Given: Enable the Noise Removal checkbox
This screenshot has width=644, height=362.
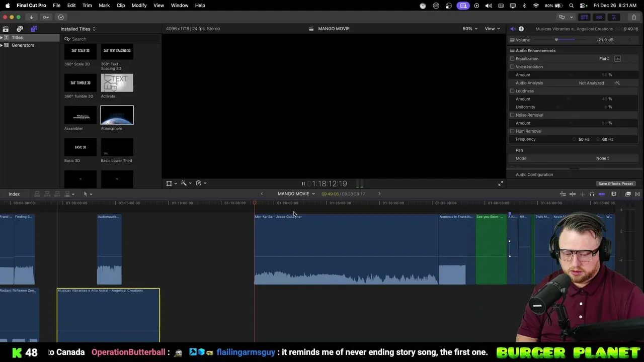Looking at the screenshot, I should pos(512,115).
